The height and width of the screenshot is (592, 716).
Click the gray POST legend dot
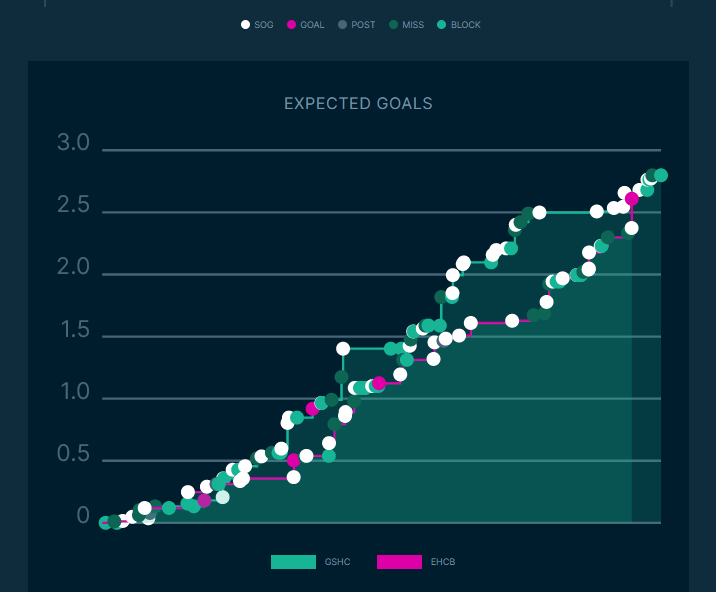point(343,25)
